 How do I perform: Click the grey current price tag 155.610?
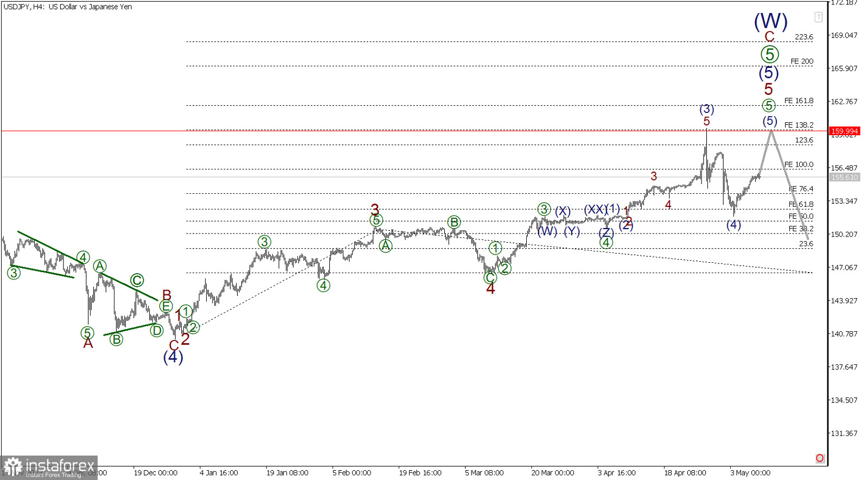coord(845,178)
